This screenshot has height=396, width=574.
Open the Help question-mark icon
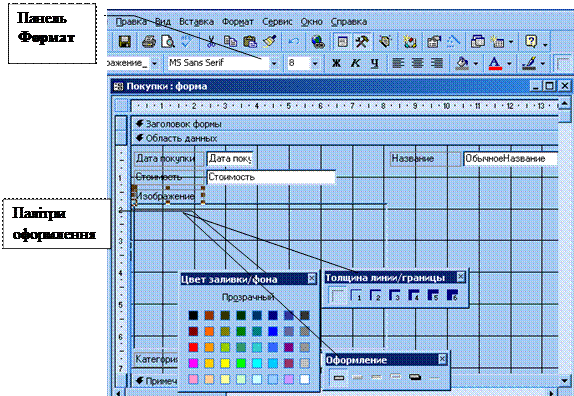coord(531,42)
